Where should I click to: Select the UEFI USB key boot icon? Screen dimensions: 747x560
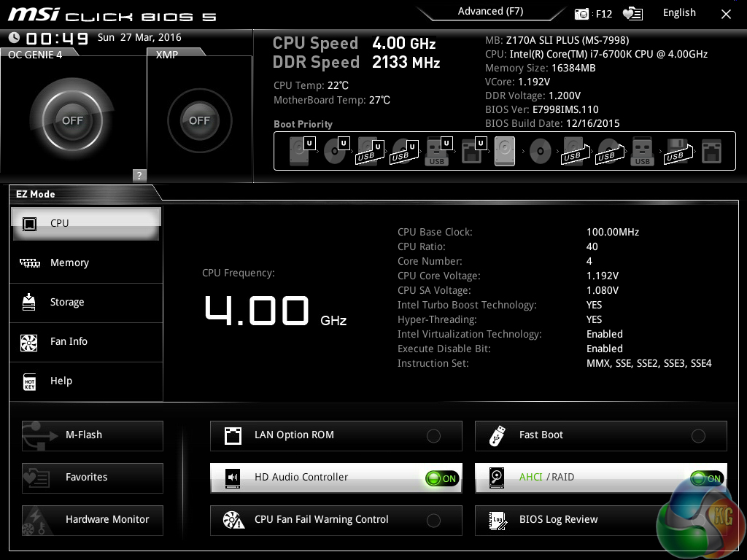pos(438,152)
